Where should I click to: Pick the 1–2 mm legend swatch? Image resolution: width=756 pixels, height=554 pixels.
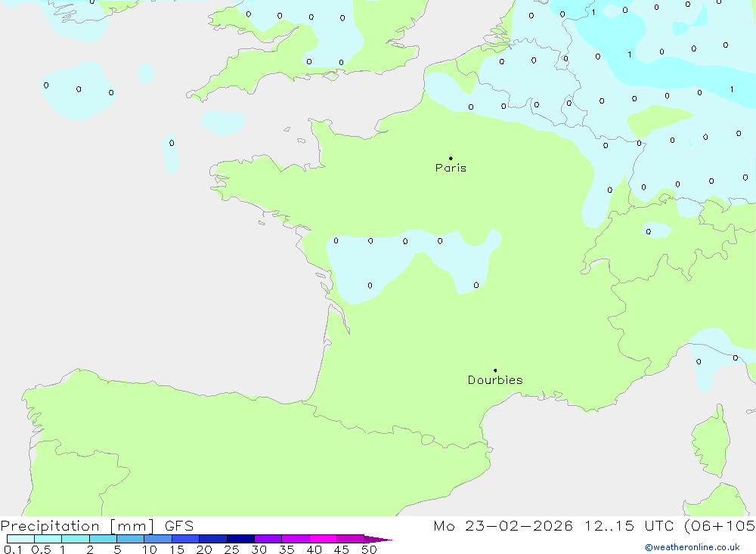(x=75, y=539)
